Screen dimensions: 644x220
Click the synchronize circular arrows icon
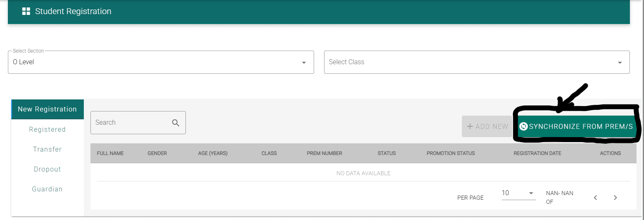tap(524, 126)
